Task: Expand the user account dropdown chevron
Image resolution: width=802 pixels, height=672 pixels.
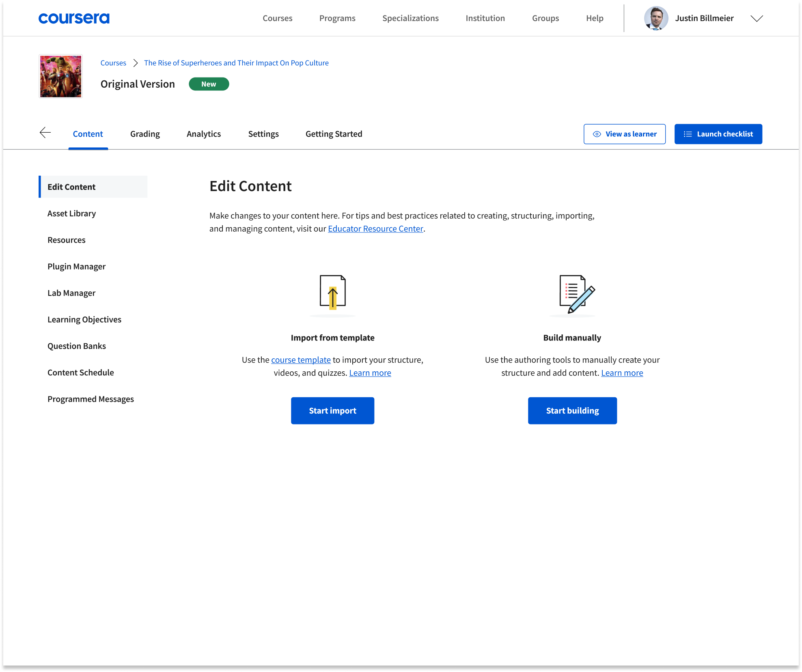Action: point(757,19)
